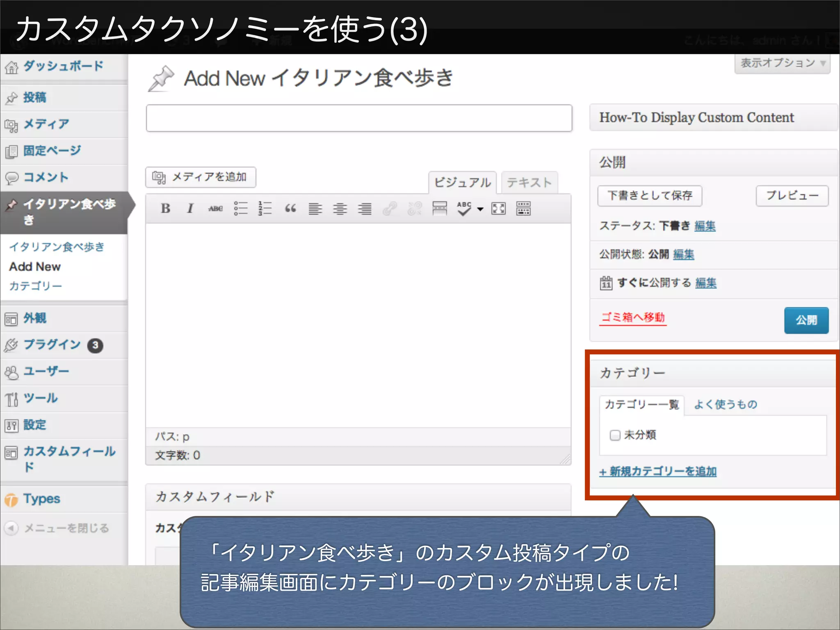The width and height of the screenshot is (840, 630).
Task: Insert a bulleted list
Action: click(x=241, y=209)
